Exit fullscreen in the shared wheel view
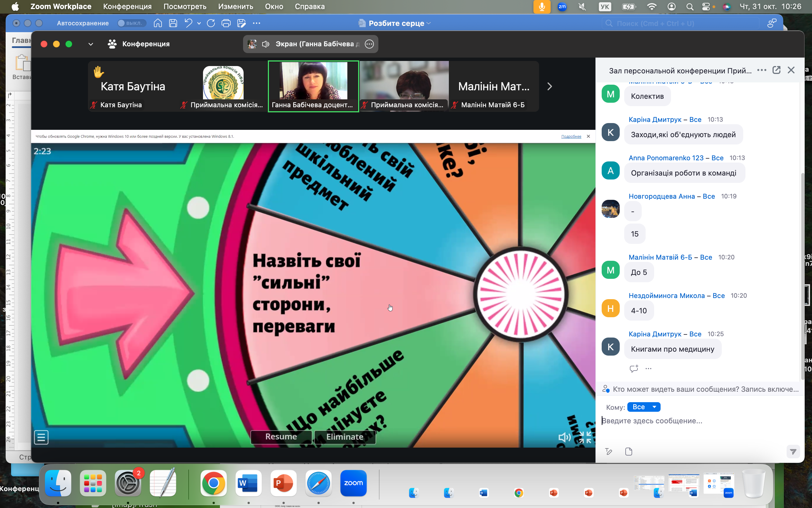812x508 pixels. pos(585,437)
